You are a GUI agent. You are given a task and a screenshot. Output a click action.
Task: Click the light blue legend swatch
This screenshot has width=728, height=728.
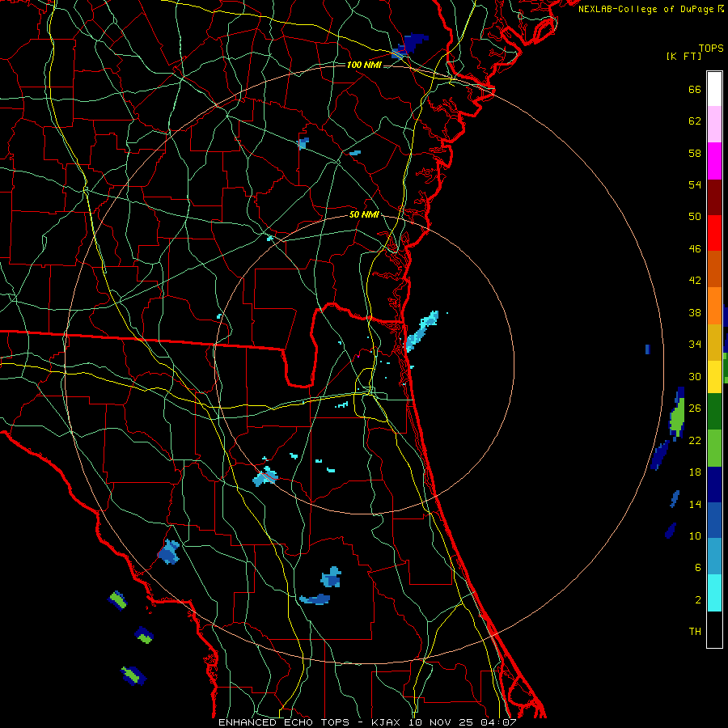coord(714,557)
